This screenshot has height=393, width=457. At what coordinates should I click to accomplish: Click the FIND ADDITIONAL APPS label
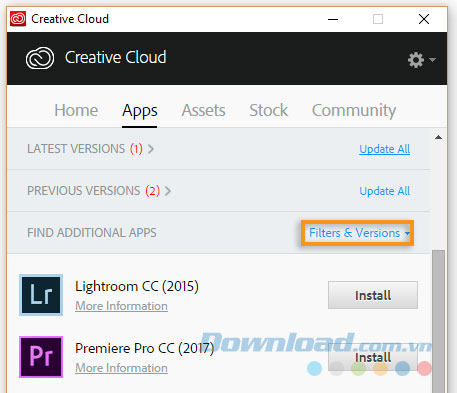coord(92,233)
